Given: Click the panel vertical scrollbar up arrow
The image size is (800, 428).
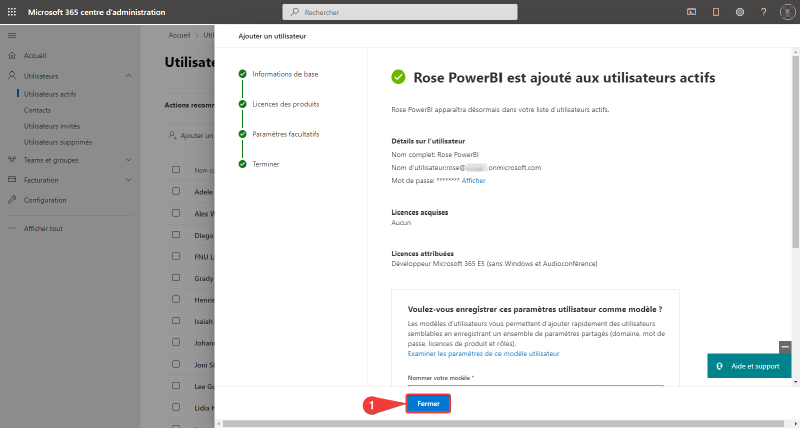Looking at the screenshot, I should [795, 52].
